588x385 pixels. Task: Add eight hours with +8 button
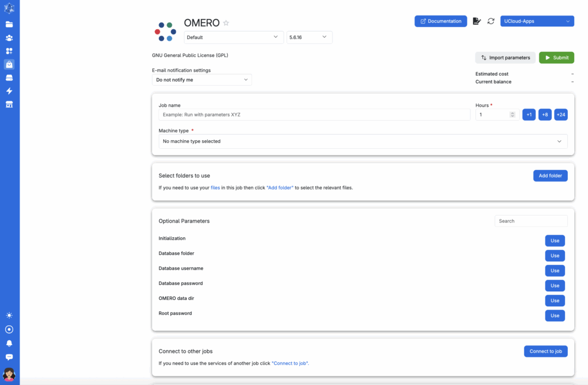pos(545,114)
